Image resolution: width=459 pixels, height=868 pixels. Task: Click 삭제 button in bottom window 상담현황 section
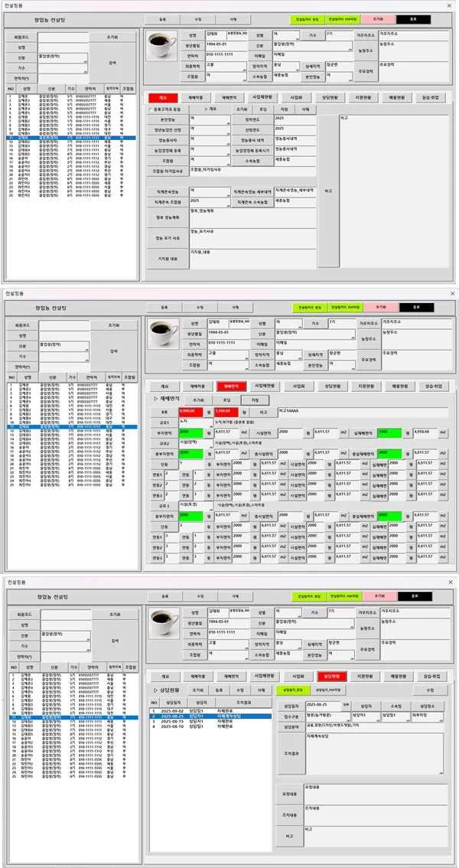click(x=260, y=690)
